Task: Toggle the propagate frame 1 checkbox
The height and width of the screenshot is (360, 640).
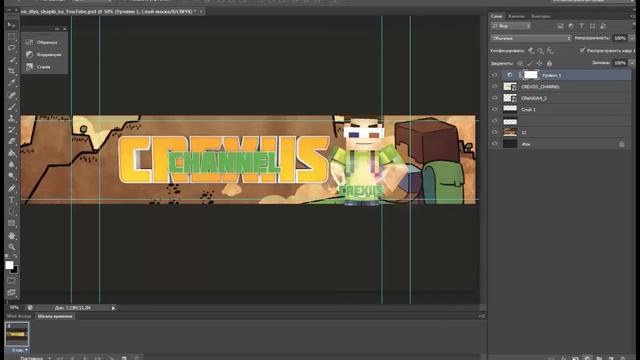Action: click(582, 51)
